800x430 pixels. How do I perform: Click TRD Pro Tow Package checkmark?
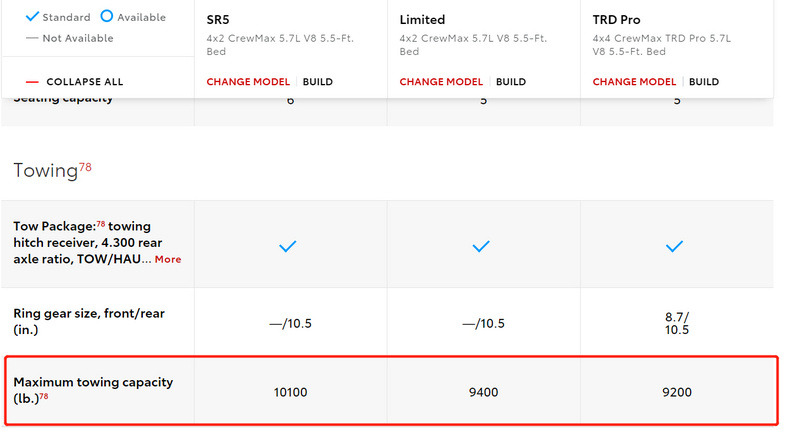pyautogui.click(x=674, y=246)
